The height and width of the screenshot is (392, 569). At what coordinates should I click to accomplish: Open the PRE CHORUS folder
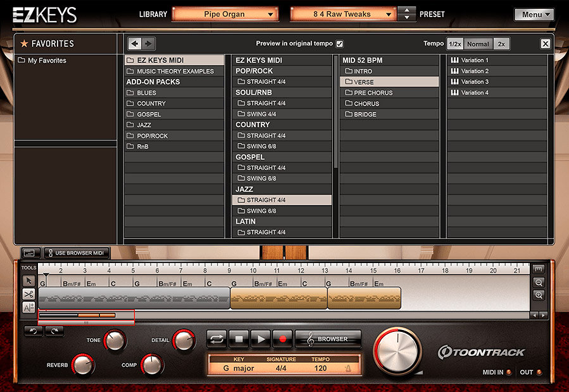click(x=389, y=93)
